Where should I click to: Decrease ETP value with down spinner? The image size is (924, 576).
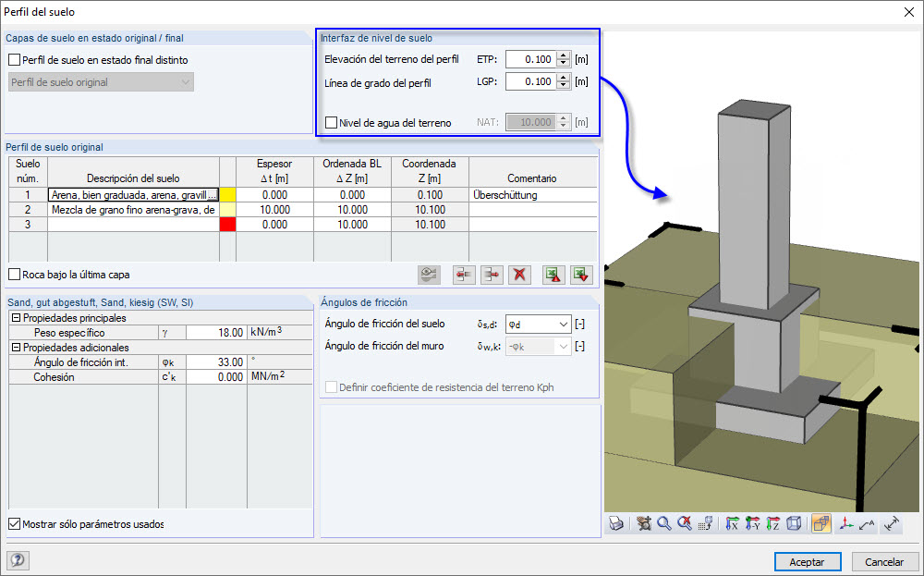(x=564, y=63)
